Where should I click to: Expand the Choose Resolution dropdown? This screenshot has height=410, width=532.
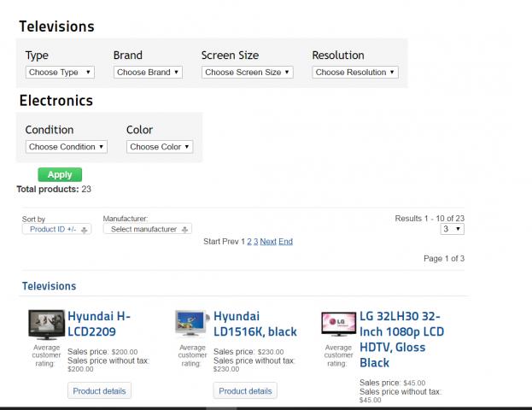click(355, 73)
